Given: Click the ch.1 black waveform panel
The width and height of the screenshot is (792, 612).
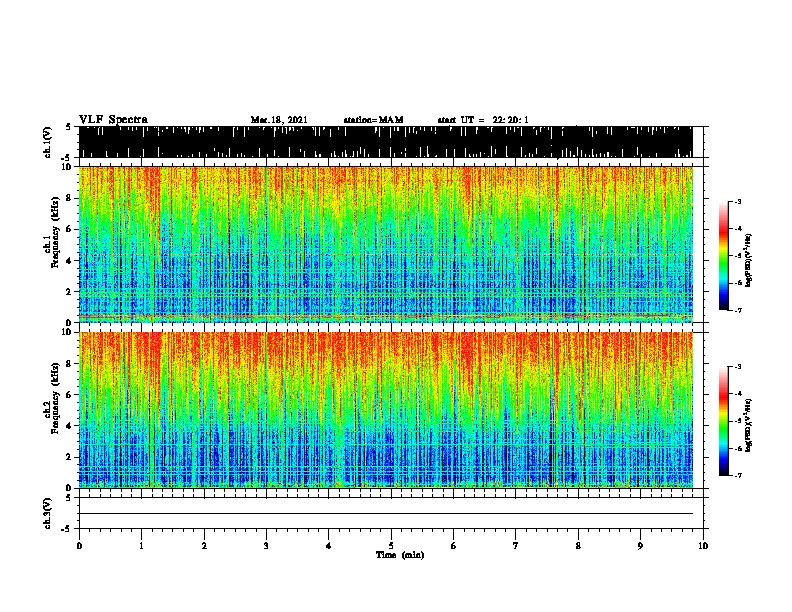Looking at the screenshot, I should click(386, 142).
